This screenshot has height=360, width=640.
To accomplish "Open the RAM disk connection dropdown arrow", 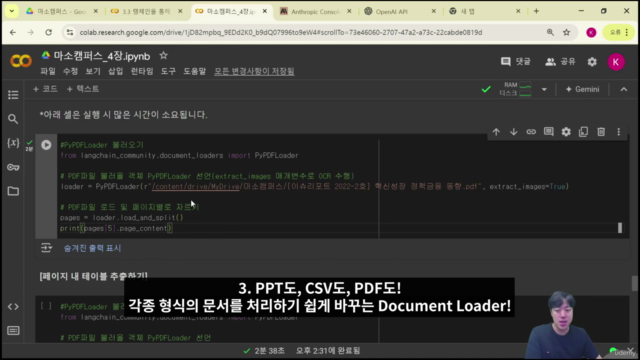I will pyautogui.click(x=544, y=89).
